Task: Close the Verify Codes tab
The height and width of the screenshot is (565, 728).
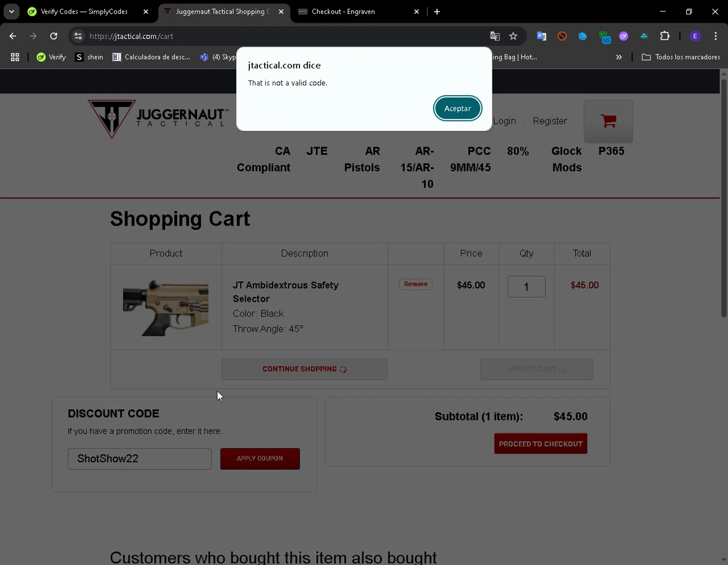Action: click(146, 12)
